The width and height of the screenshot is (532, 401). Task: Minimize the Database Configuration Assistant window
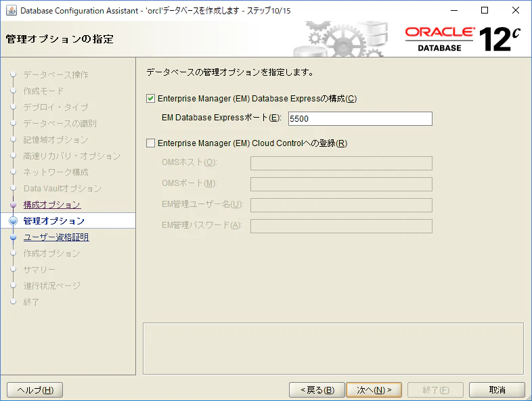coord(454,11)
